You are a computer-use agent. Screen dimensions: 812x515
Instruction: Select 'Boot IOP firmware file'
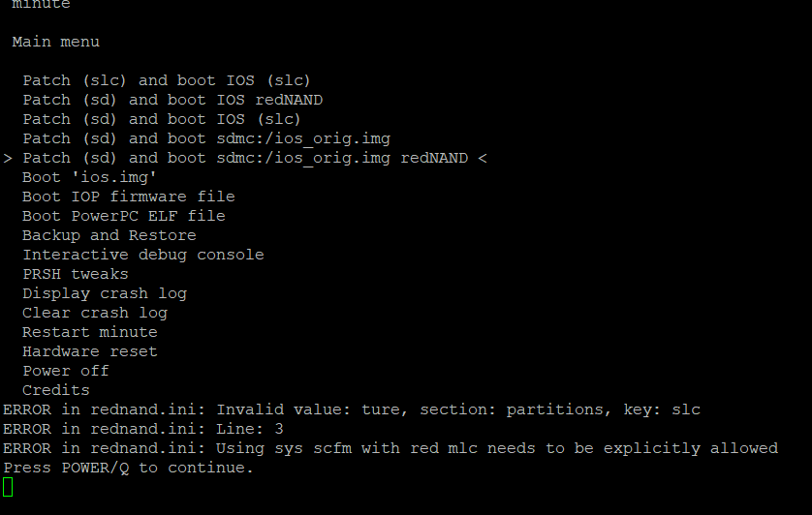point(129,197)
